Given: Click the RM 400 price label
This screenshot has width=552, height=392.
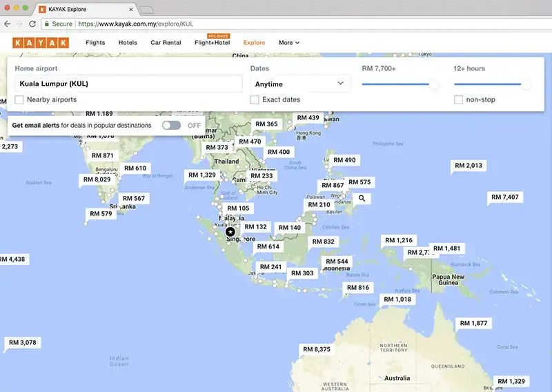Looking at the screenshot, I should click(279, 152).
